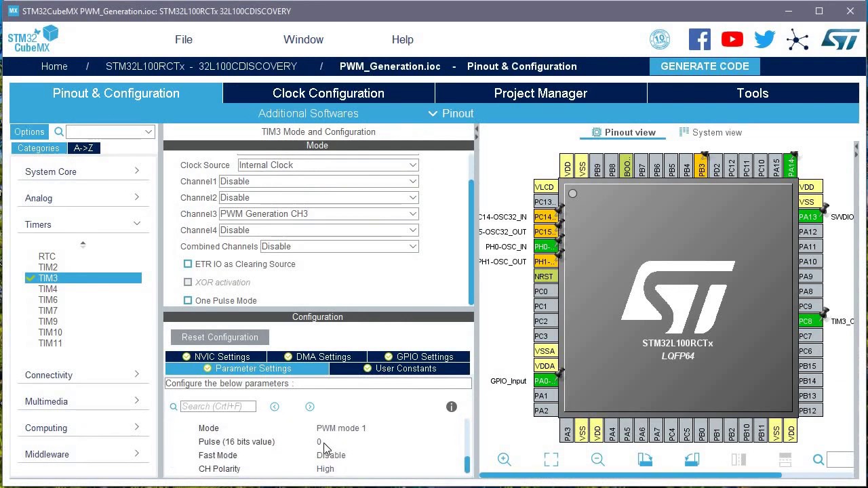Switch to Tools tab

point(753,93)
